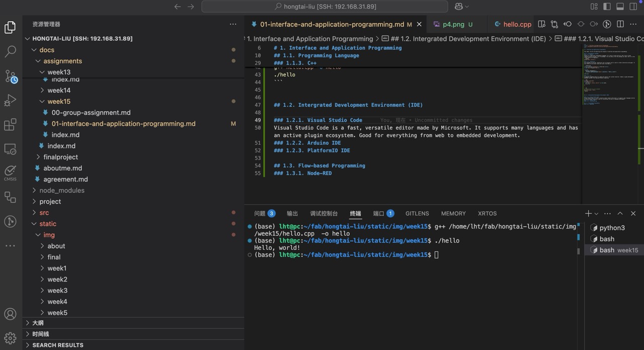Split the editor to the right

click(x=620, y=24)
